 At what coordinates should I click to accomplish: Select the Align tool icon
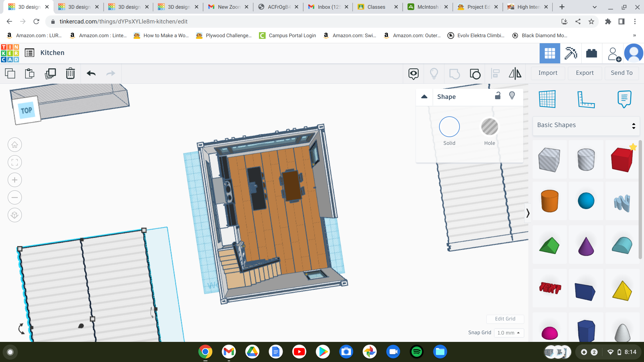[495, 73]
